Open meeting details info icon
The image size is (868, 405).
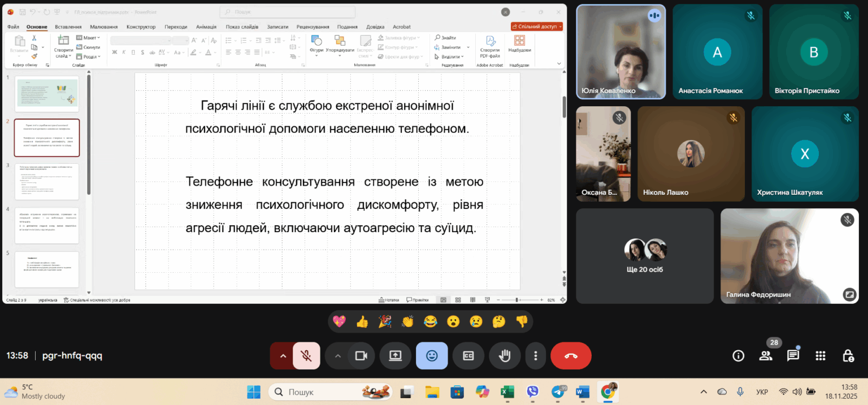(738, 356)
